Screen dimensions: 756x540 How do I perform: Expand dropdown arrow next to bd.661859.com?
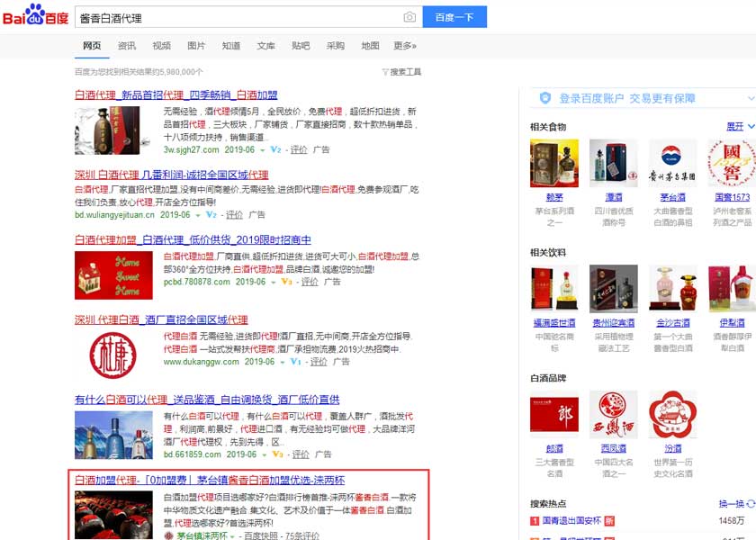point(265,454)
